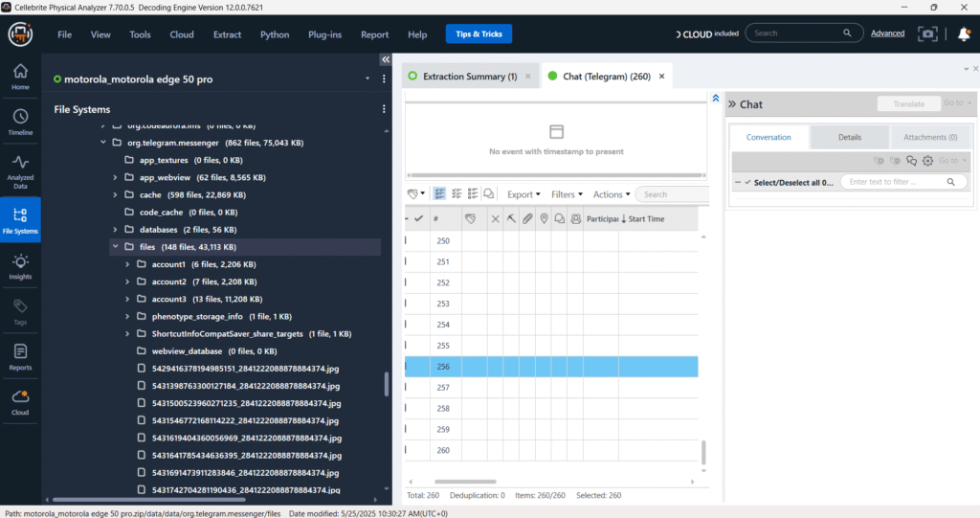Open the notifications bell
980x518 pixels.
click(964, 34)
